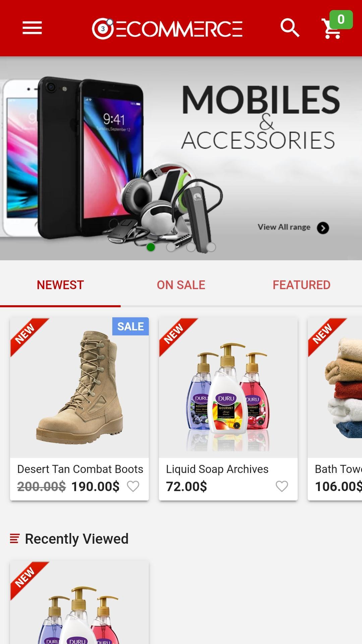Click the View All range link
The image size is (362, 644).
pyautogui.click(x=284, y=227)
